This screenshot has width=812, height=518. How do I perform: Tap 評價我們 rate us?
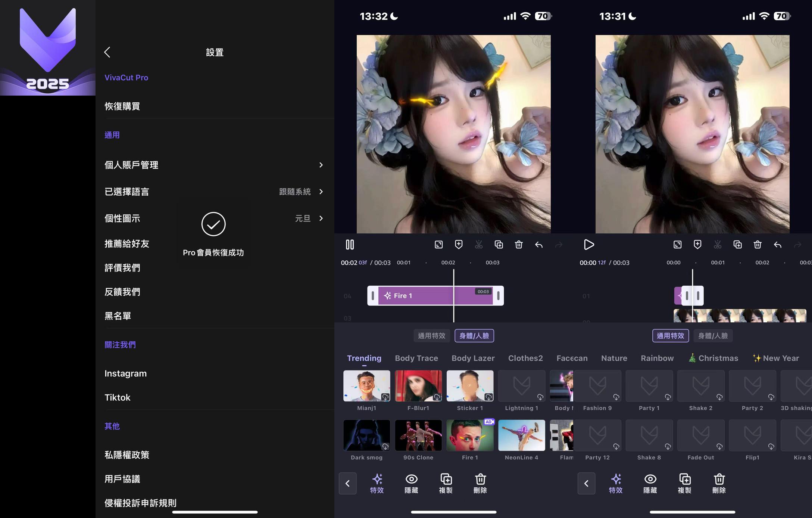pos(122,268)
